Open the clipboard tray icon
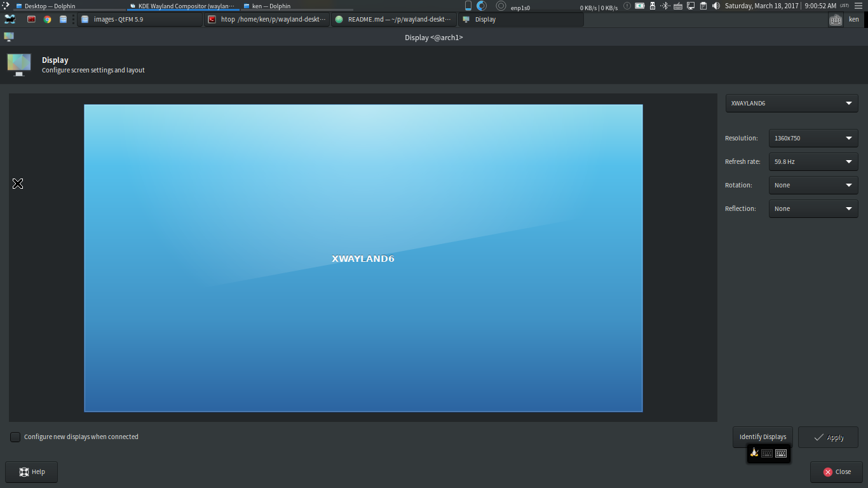 pyautogui.click(x=703, y=6)
